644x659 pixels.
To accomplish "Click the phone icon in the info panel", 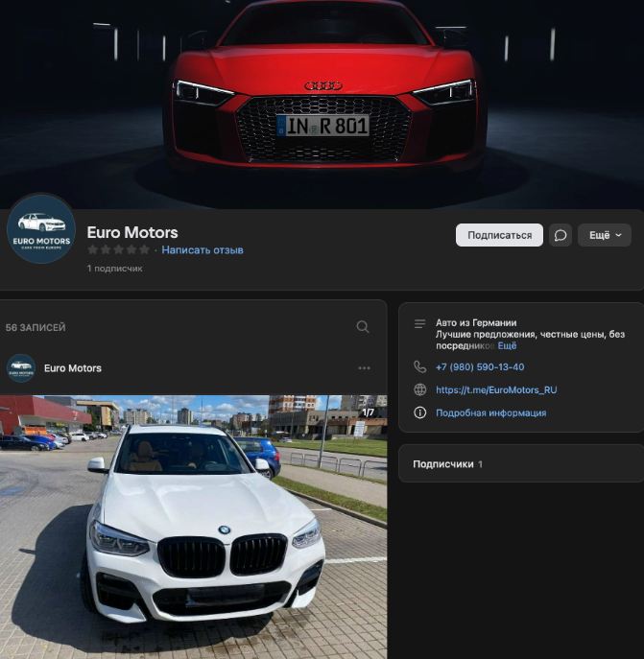I will [x=419, y=366].
